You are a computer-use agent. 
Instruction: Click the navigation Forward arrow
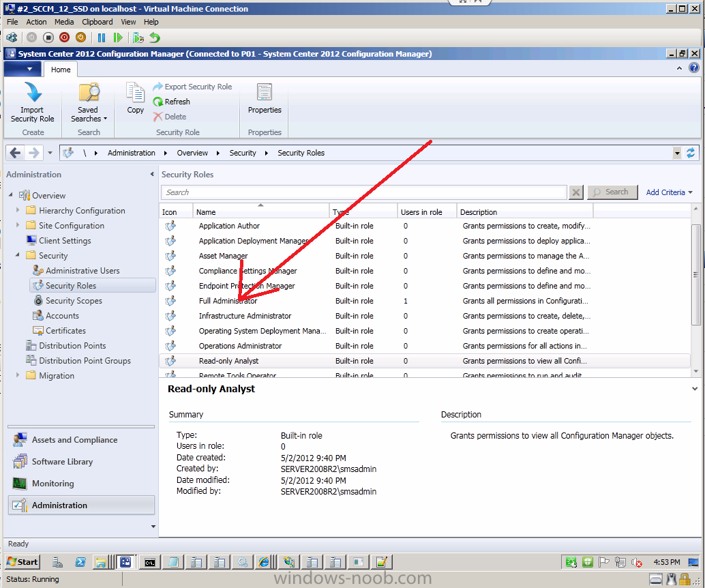(33, 153)
